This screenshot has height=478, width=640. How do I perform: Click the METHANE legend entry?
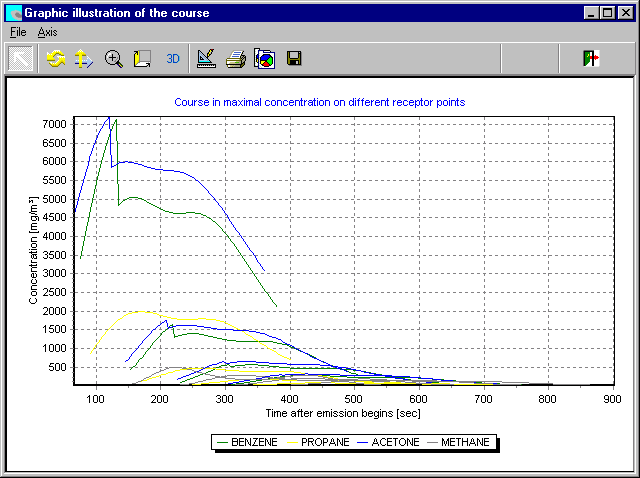click(466, 442)
